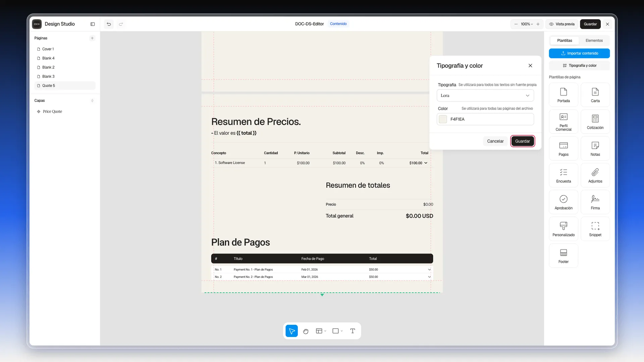
Task: Undo the last action
Action: (109, 24)
